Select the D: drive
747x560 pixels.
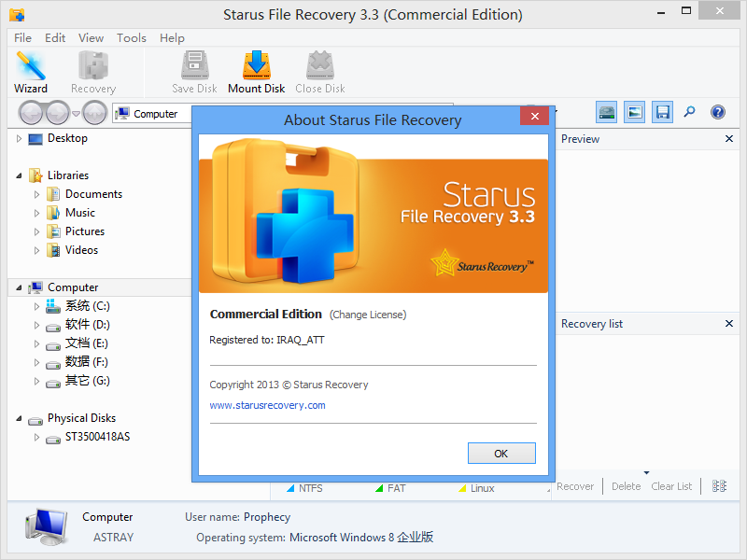88,325
